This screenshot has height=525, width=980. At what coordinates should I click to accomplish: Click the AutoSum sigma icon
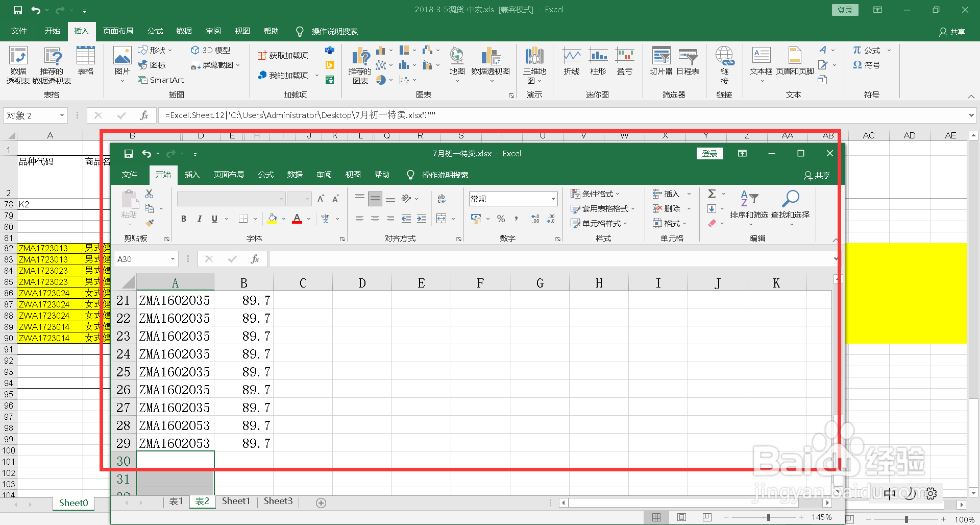point(712,194)
